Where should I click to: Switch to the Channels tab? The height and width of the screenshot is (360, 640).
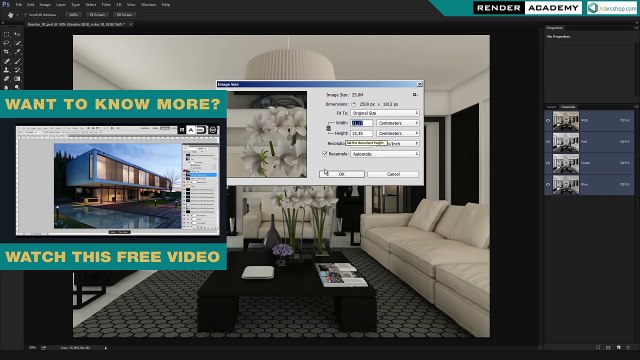click(x=568, y=107)
